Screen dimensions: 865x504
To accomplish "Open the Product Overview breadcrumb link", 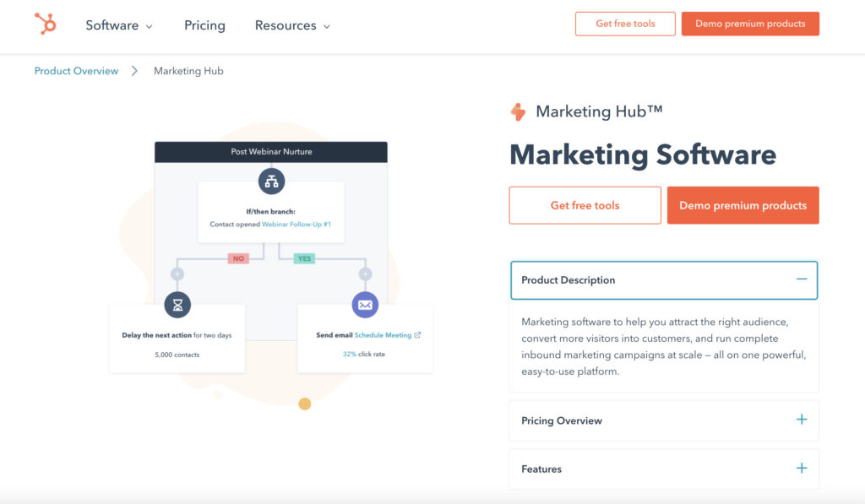I will 76,71.
